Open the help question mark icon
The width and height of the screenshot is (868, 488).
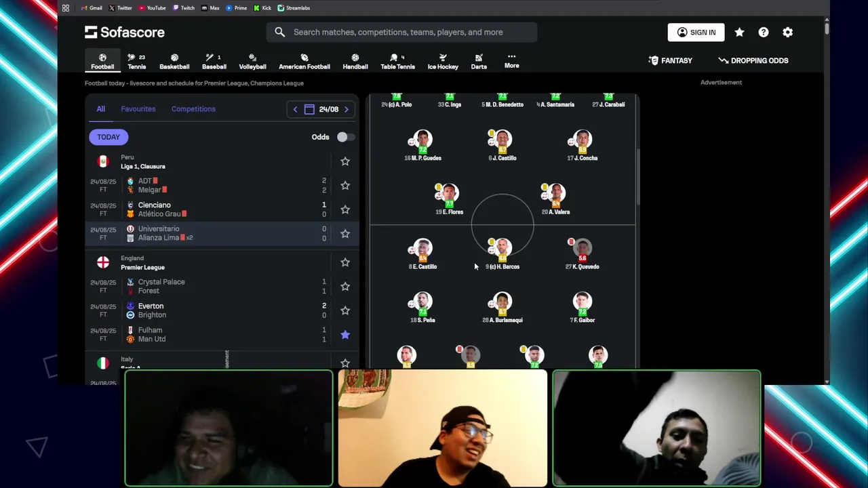tap(764, 32)
